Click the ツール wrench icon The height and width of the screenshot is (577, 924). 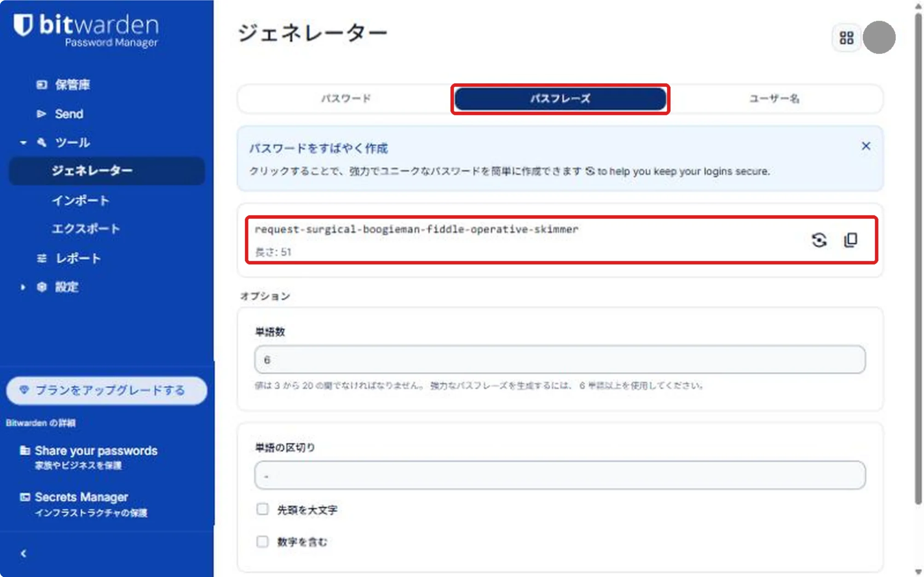pyautogui.click(x=42, y=142)
